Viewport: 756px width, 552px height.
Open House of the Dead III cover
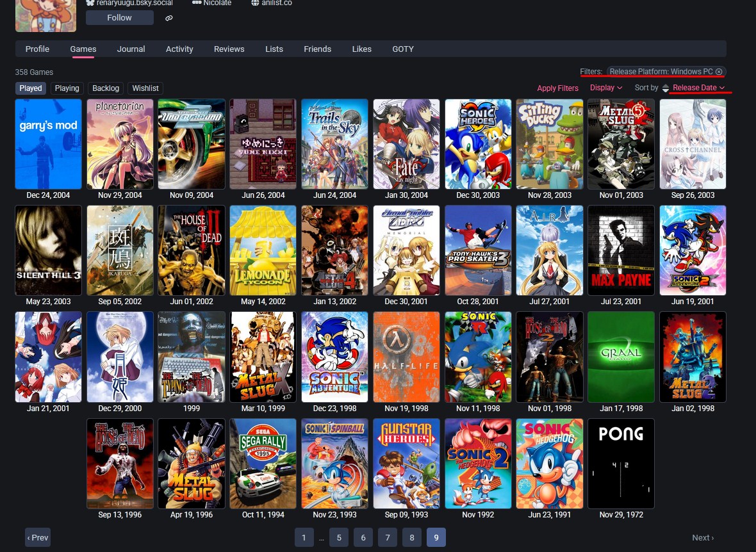click(x=192, y=250)
